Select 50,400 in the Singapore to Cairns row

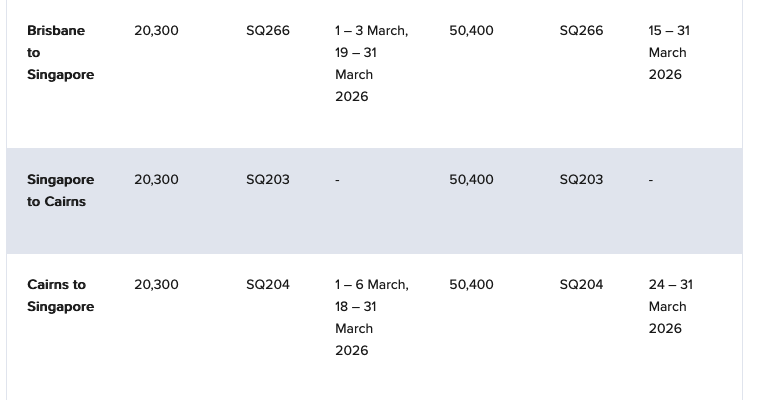pos(471,179)
